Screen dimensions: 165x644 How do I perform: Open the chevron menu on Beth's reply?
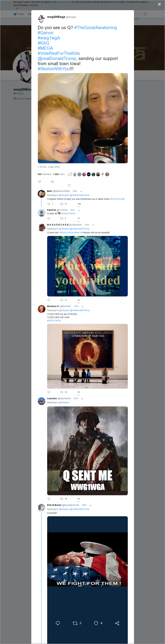(81, 191)
